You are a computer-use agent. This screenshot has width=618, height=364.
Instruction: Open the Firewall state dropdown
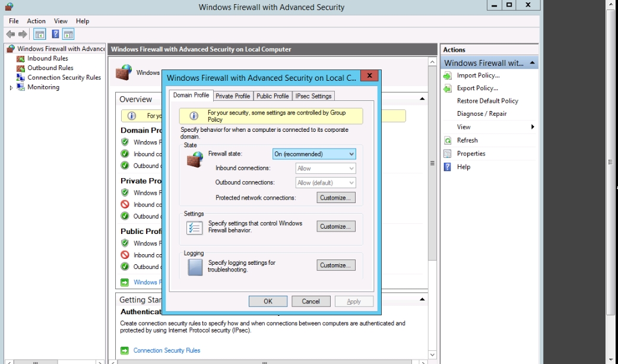(x=314, y=154)
